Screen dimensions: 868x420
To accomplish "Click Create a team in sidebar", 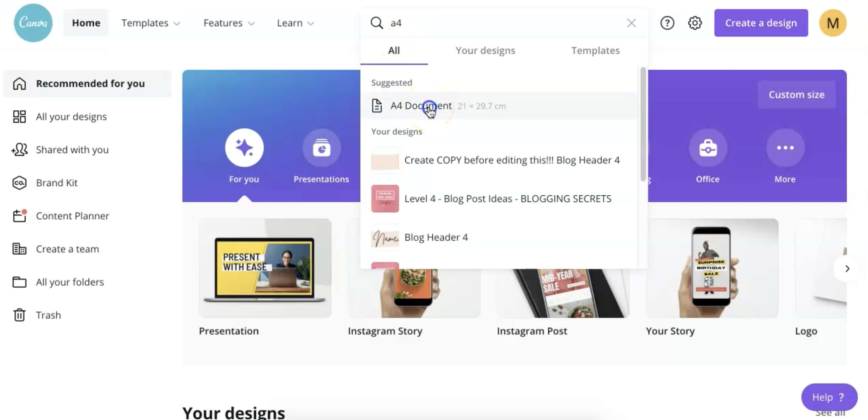I will coord(87,249).
